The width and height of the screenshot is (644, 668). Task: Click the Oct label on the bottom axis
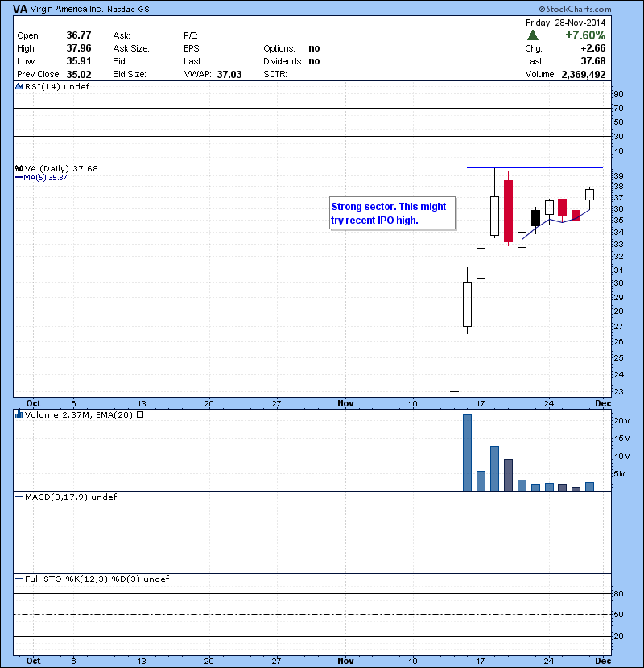(x=33, y=661)
